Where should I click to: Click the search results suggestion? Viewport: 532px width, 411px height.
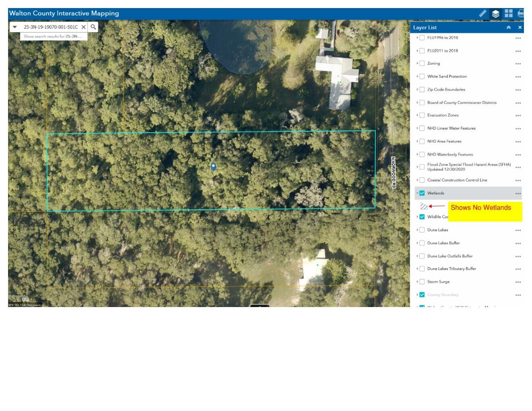(53, 36)
